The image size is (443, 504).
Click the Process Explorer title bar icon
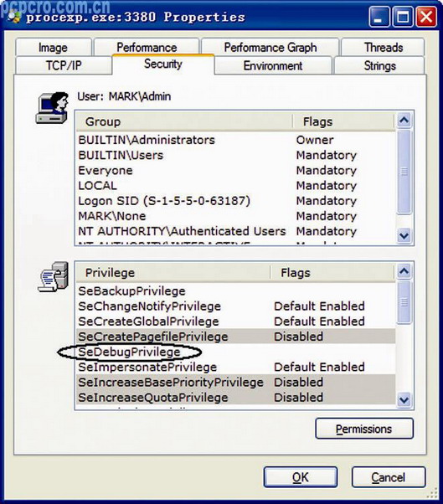(13, 16)
